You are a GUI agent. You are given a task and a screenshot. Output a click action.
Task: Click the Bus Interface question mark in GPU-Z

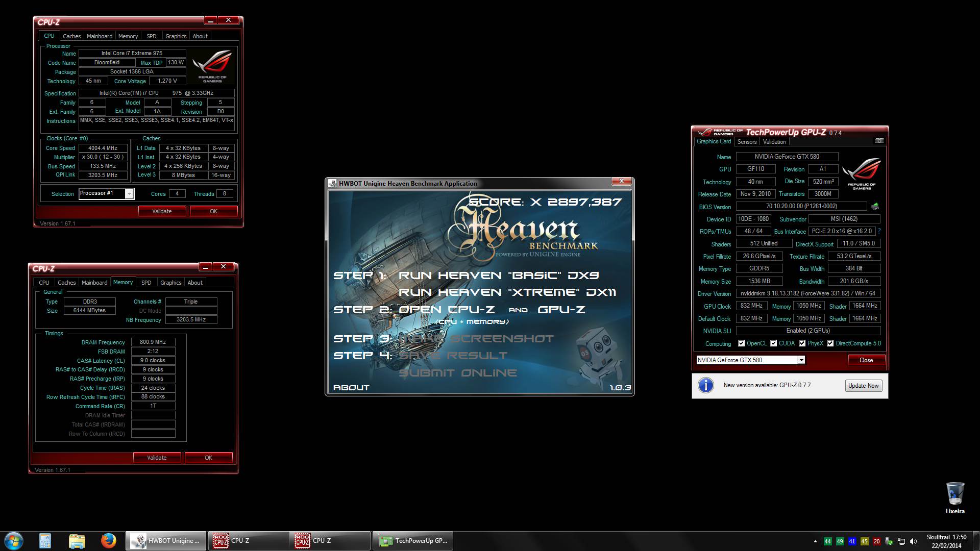click(879, 231)
